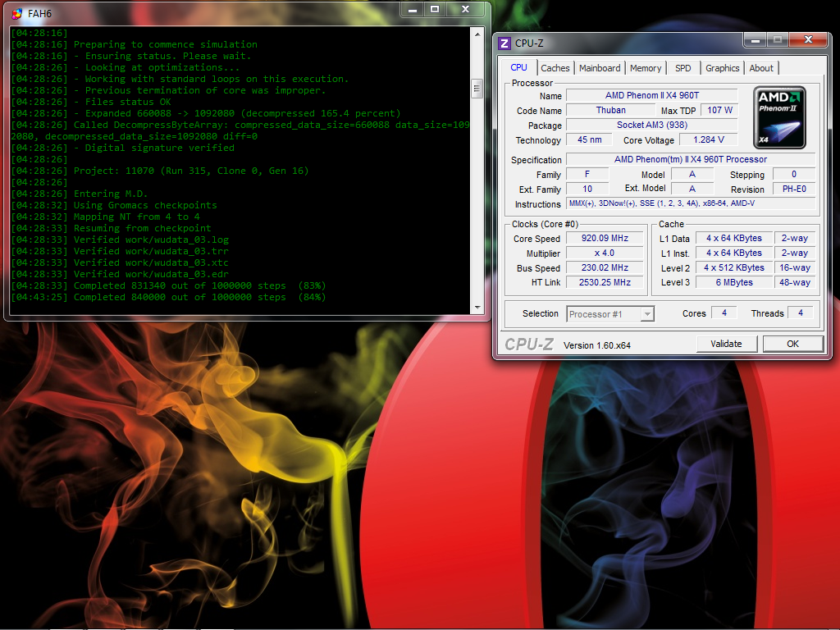Click the Thuban code name value
This screenshot has width=840, height=630.
click(610, 111)
